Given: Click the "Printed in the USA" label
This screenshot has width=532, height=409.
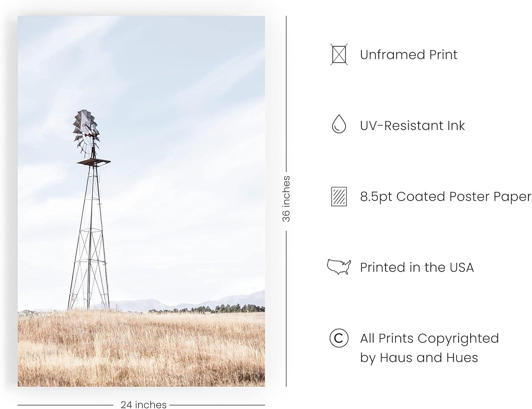Looking at the screenshot, I should pyautogui.click(x=417, y=267).
